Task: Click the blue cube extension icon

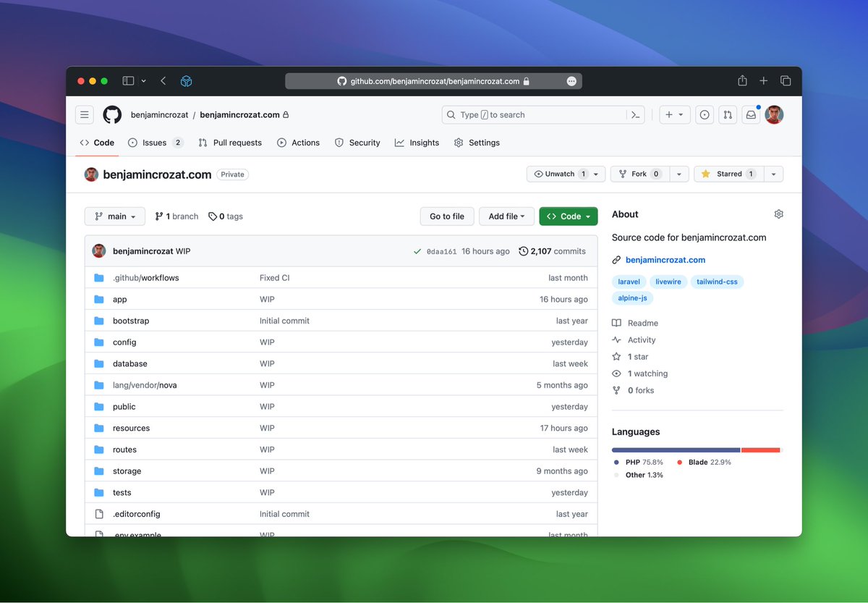Action: pos(186,81)
